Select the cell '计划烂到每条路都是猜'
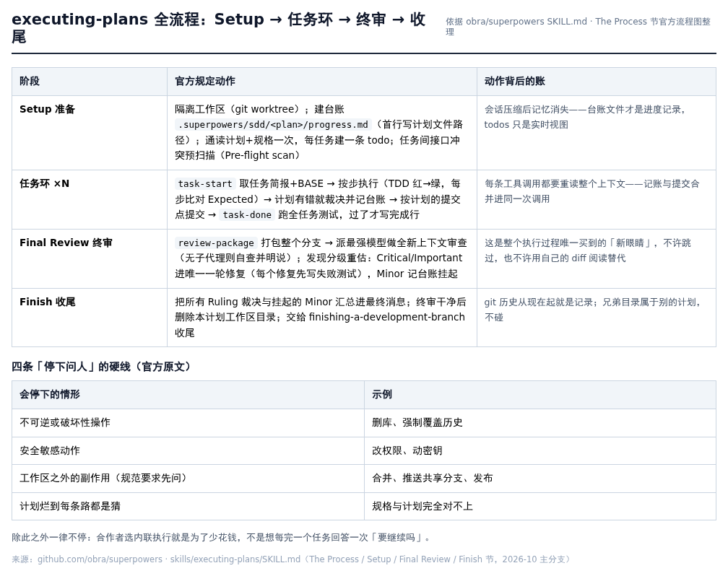This screenshot has width=728, height=576. pos(188,507)
